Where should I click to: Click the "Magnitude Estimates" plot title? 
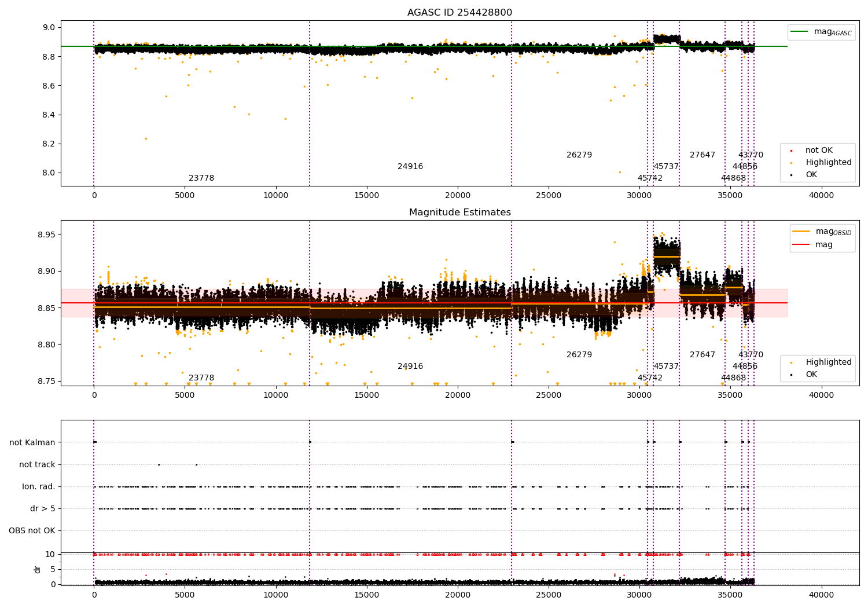(x=459, y=213)
